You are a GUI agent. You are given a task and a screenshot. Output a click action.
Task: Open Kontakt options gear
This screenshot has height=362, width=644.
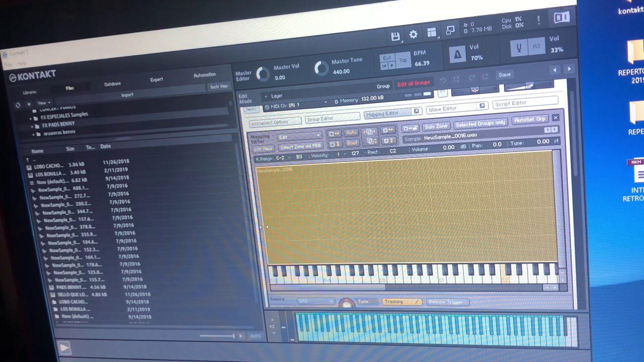coord(413,35)
